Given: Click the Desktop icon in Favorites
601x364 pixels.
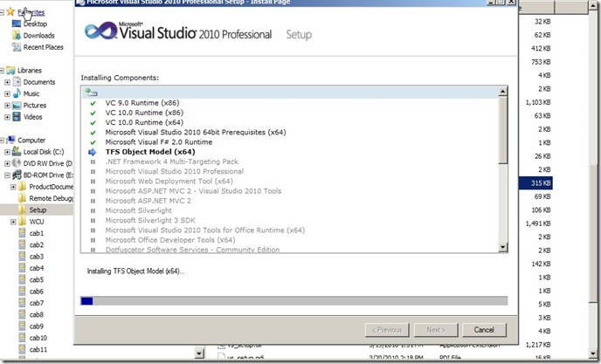Looking at the screenshot, I should [17, 24].
